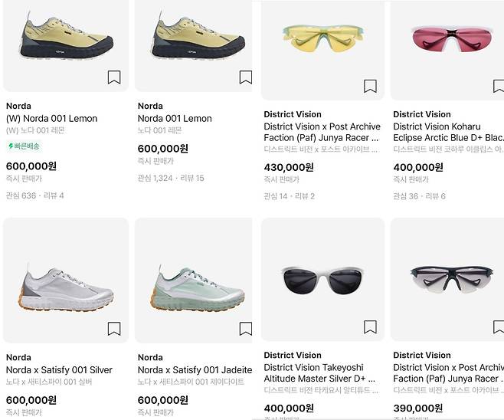Viewport: 504px width, 420px height.
Task: Open the Takeyoshi black sunglasses photo
Action: coord(322,280)
